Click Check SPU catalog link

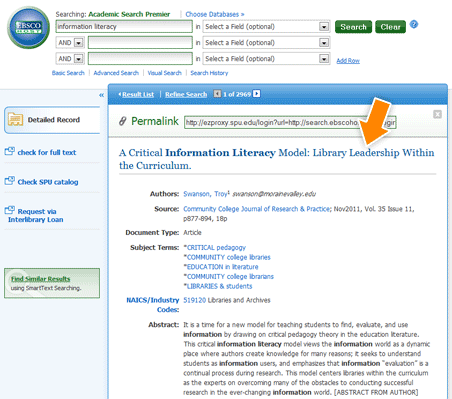point(48,182)
